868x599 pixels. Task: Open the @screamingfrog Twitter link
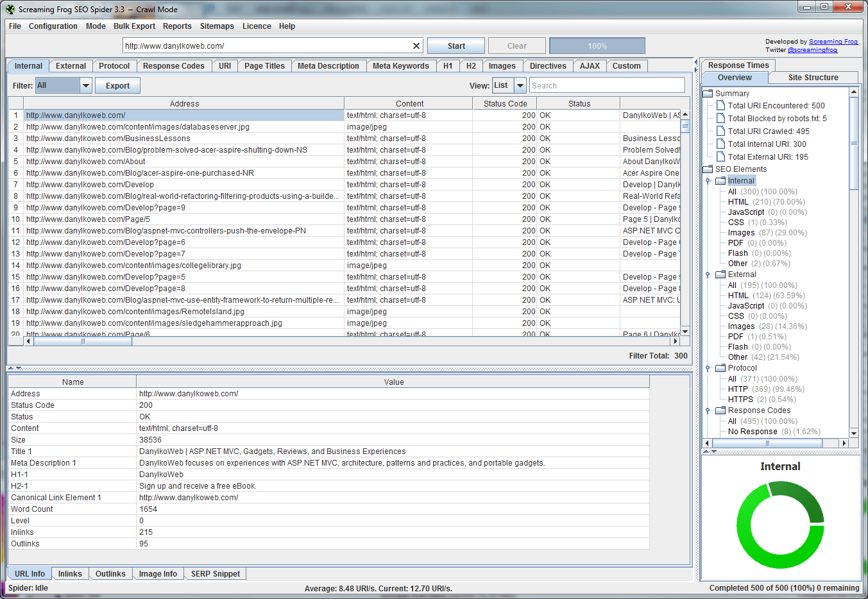tap(812, 50)
